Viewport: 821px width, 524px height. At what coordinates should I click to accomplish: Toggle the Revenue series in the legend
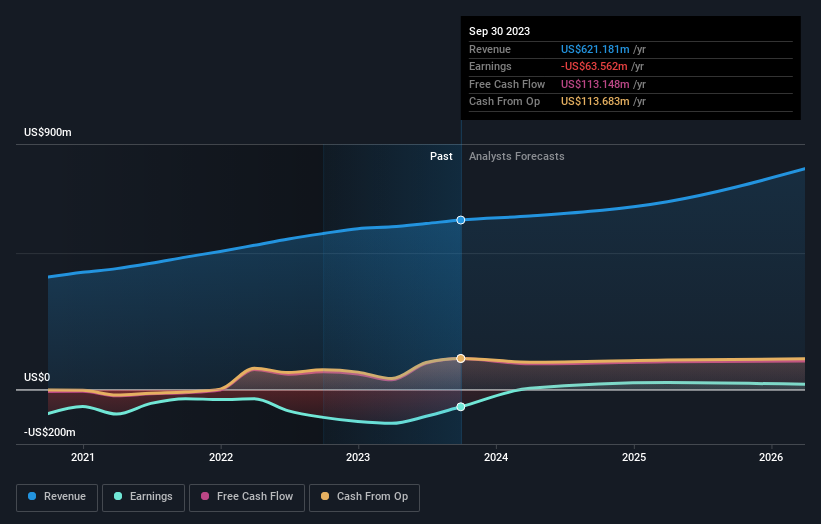tap(57, 497)
